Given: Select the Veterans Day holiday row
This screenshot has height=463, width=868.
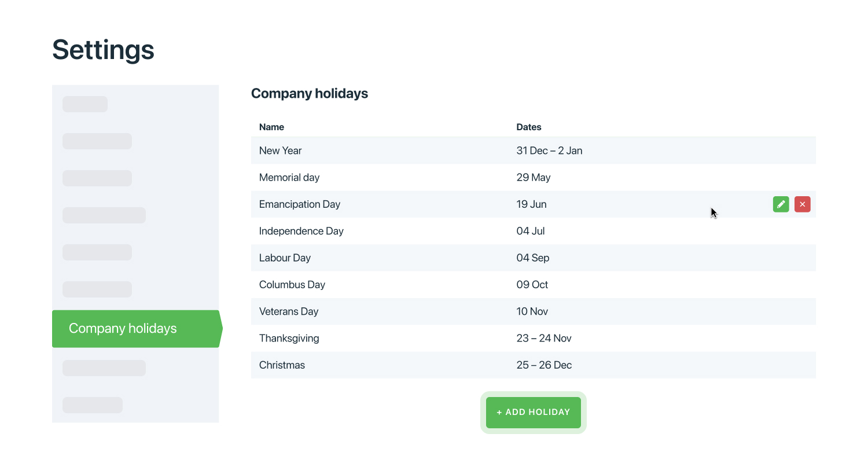Looking at the screenshot, I should click(x=289, y=311).
